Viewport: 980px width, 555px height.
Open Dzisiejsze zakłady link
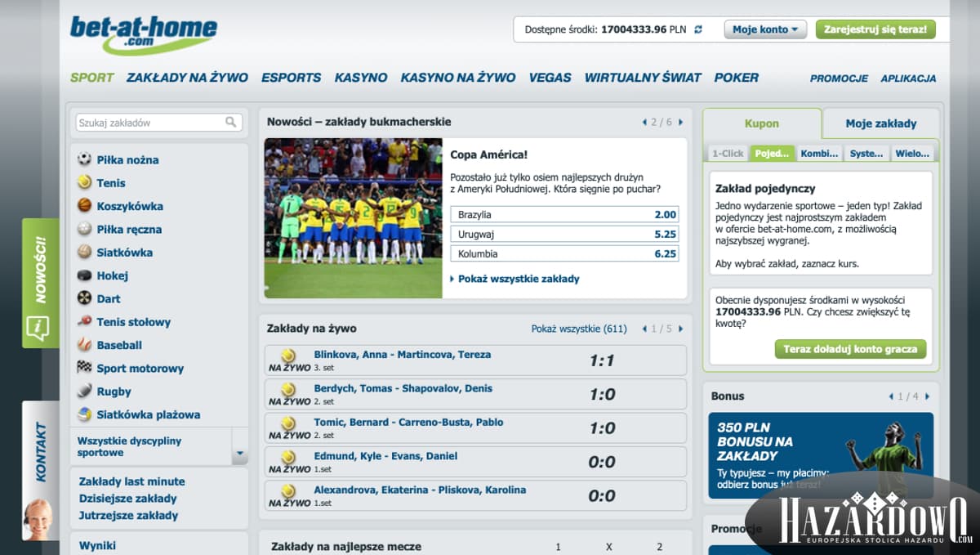point(128,499)
